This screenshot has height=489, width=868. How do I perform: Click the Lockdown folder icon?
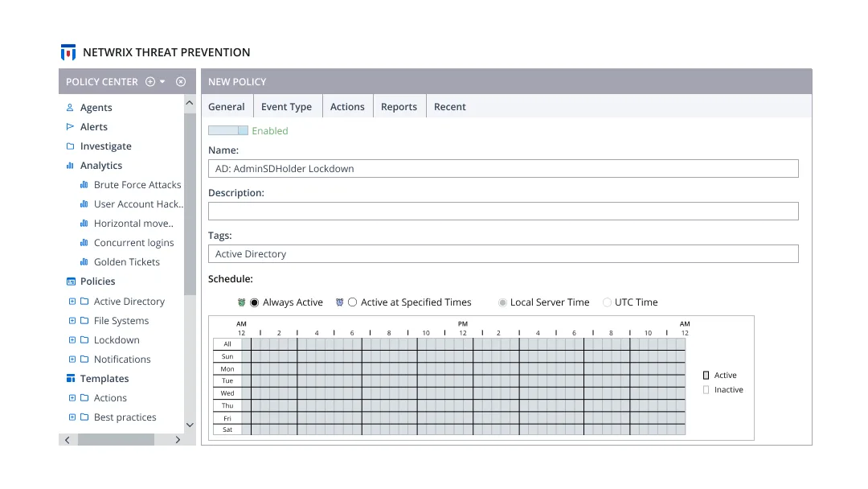tap(84, 340)
